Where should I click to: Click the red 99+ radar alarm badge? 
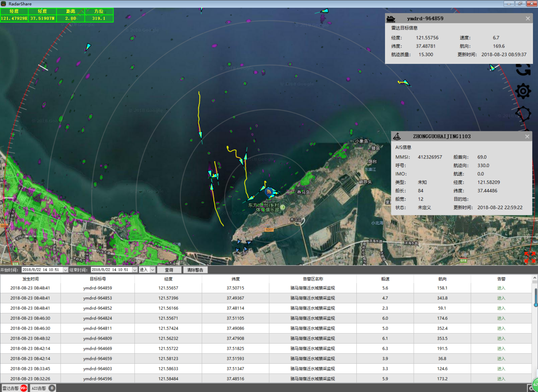coord(24,388)
